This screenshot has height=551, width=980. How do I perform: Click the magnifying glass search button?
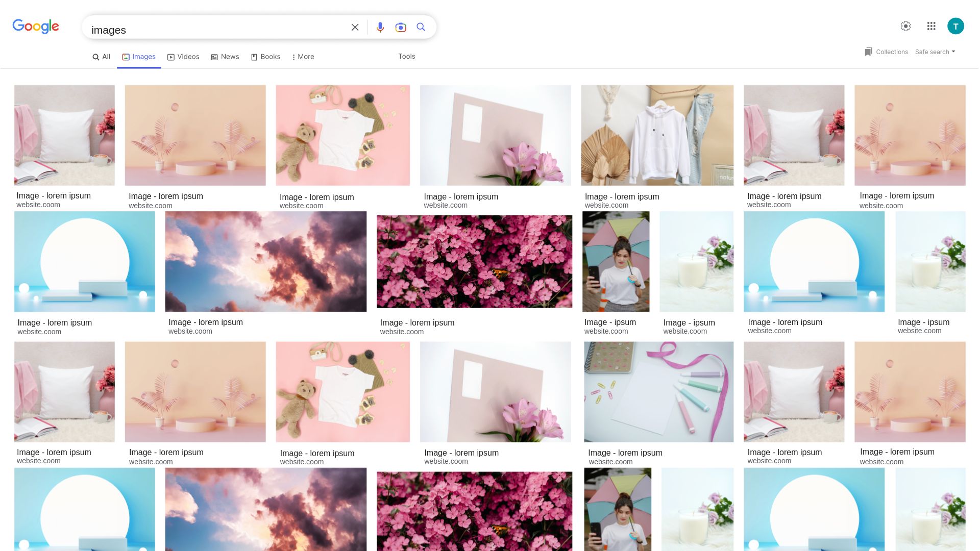tap(421, 27)
